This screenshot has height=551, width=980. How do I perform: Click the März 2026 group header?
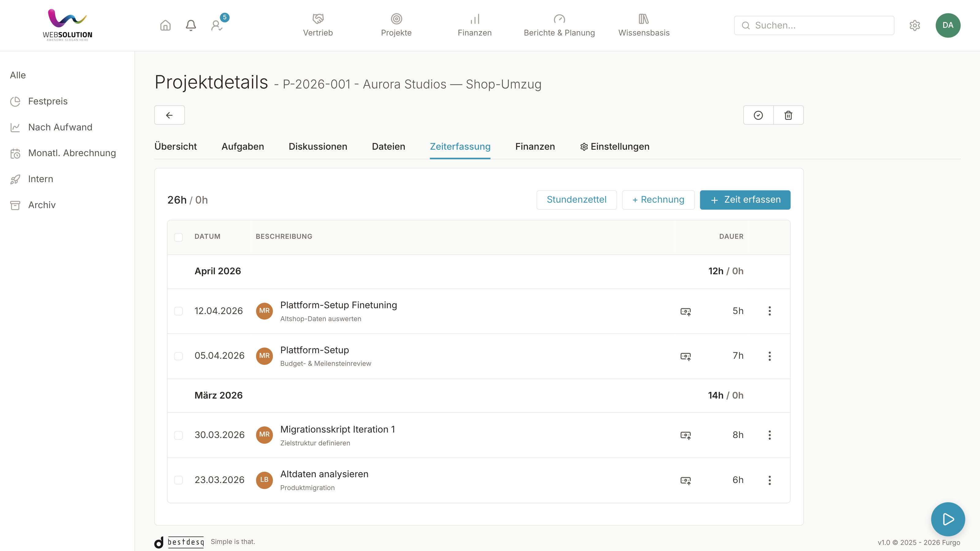[x=218, y=395]
